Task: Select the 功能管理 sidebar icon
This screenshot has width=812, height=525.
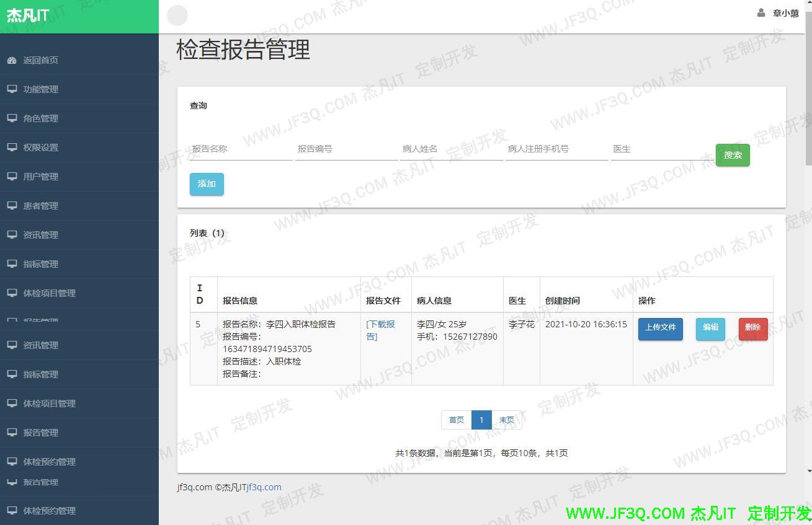Action: 12,89
